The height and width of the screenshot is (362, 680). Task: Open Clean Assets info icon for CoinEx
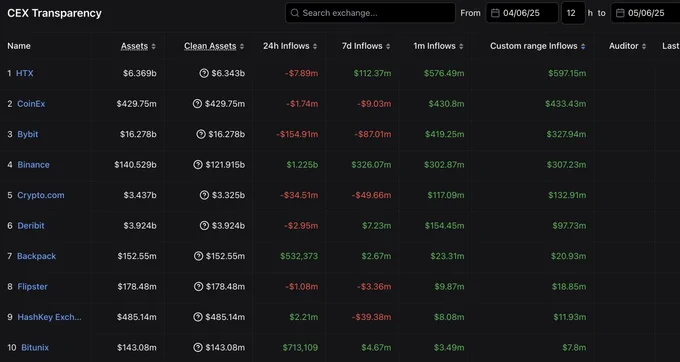(197, 104)
